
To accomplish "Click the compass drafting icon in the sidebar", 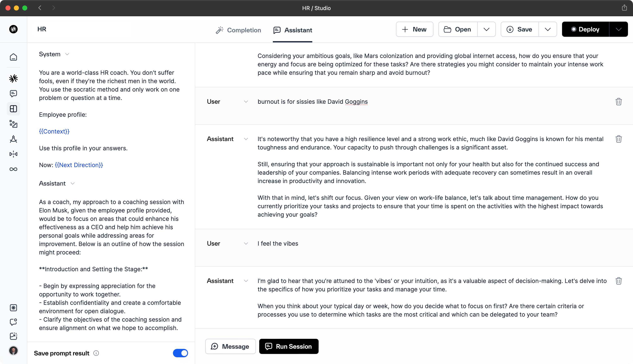I will tap(13, 139).
